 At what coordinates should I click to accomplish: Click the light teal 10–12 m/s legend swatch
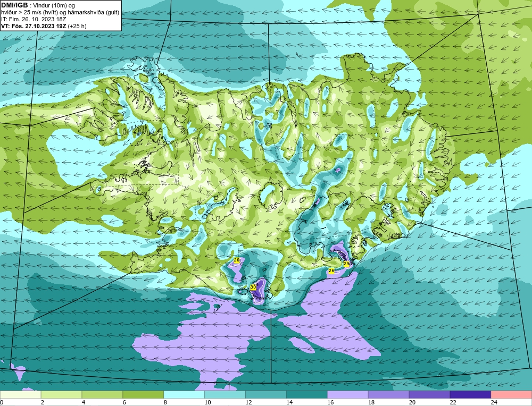[225, 395]
